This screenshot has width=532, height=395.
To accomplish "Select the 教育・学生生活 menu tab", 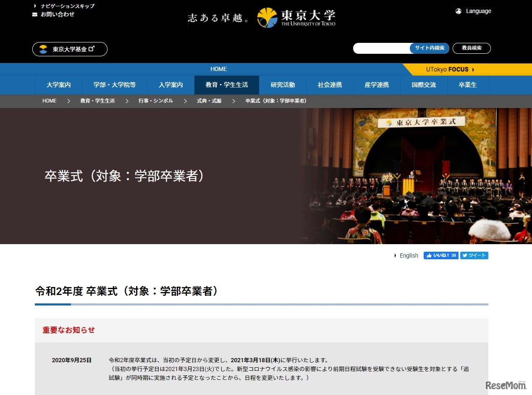I will tap(227, 85).
